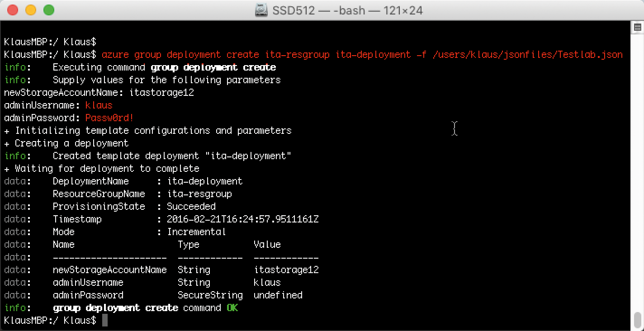Viewport: 644px width, 331px height.
Task: Click the 'ita-resgroup' ResourceGroupName value
Action: pos(199,194)
